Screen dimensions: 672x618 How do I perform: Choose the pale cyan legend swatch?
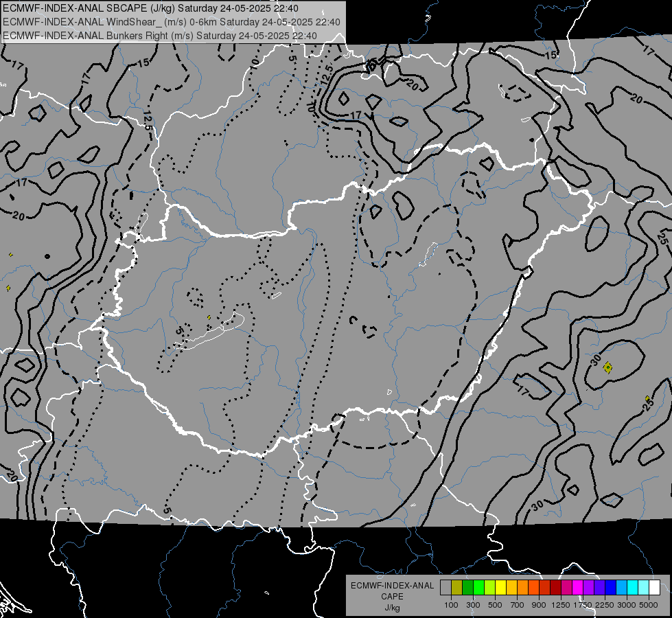[x=644, y=588]
